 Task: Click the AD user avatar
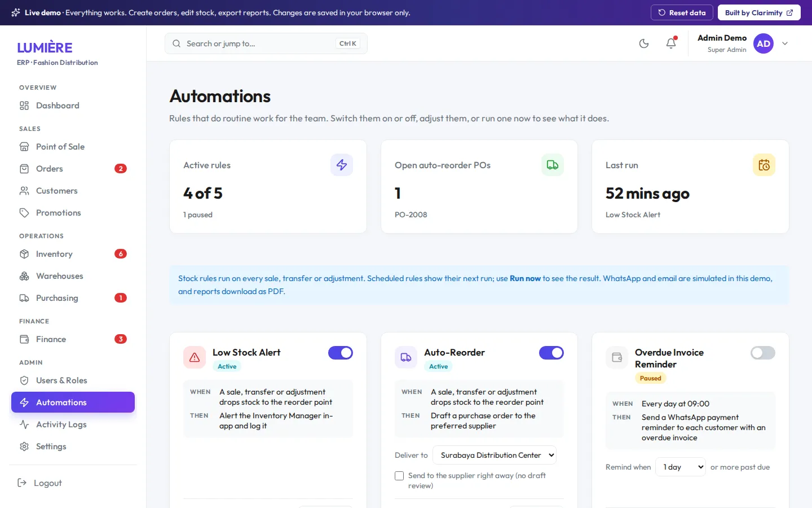[764, 43]
